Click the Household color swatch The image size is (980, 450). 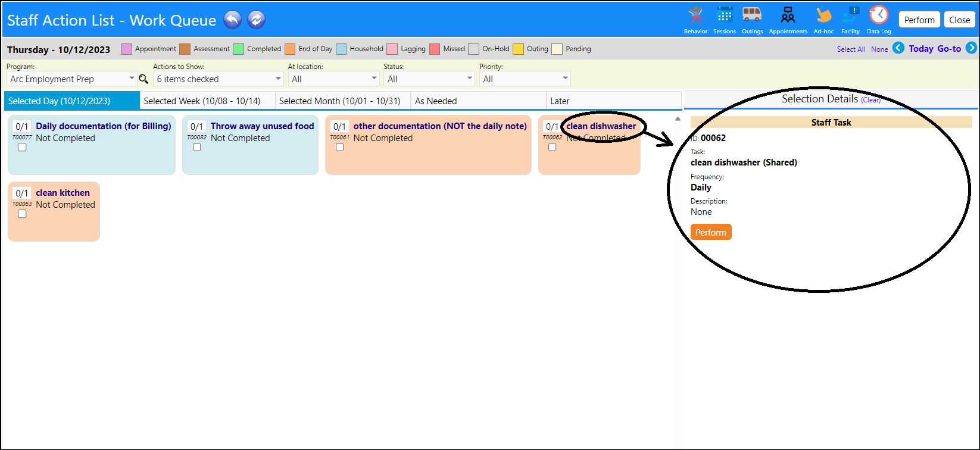[341, 49]
